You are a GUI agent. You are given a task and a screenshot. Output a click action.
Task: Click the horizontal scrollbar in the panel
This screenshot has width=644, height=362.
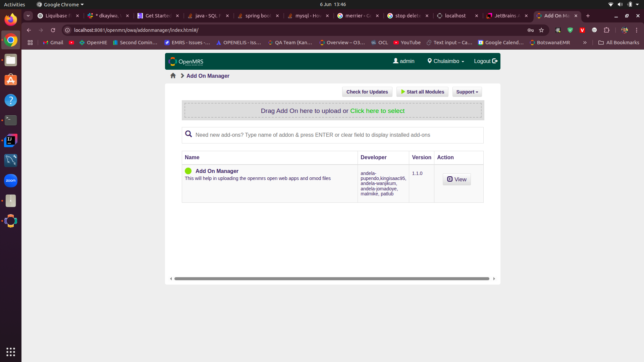[332, 279]
